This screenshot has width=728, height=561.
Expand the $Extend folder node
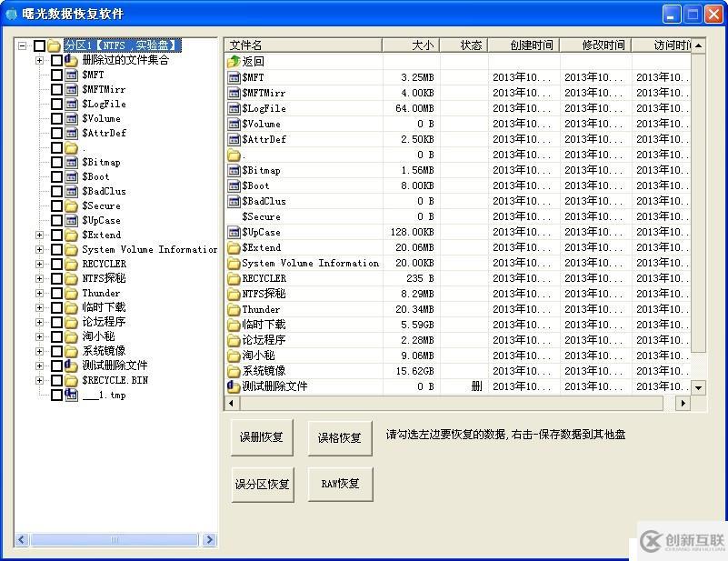[39, 235]
